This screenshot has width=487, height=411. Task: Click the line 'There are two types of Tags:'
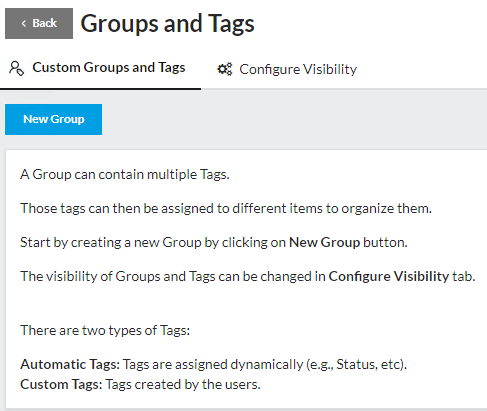point(105,330)
